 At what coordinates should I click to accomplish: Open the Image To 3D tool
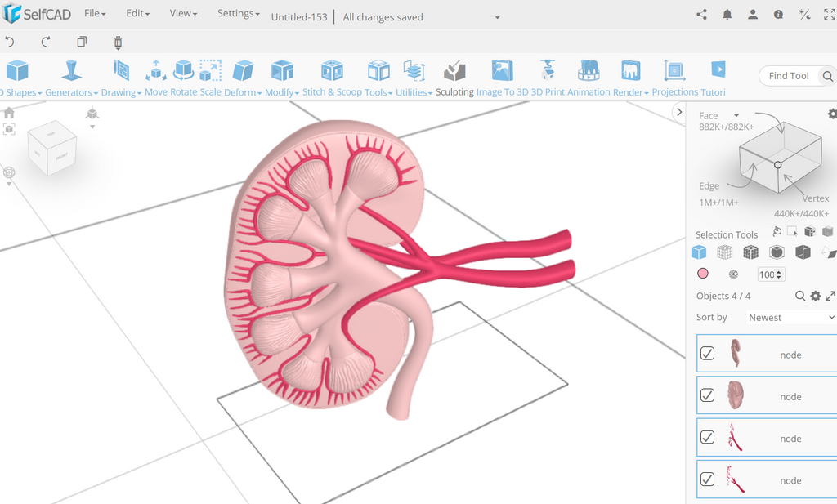pos(501,78)
